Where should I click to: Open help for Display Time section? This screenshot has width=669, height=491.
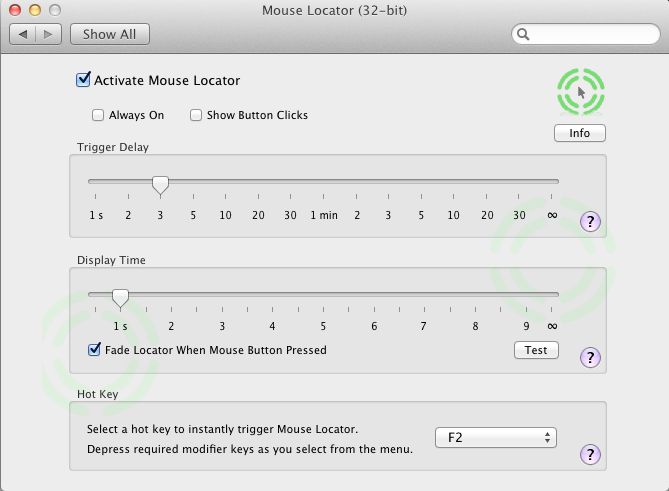pyautogui.click(x=590, y=357)
